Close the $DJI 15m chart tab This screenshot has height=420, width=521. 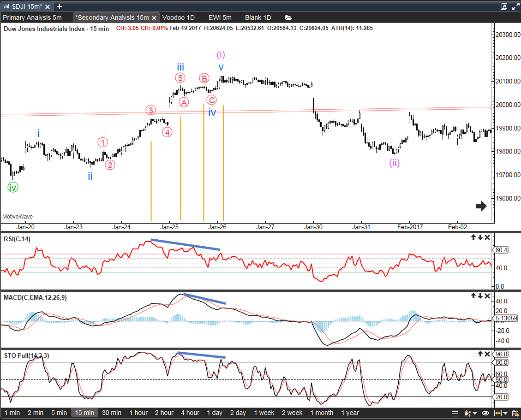pos(48,6)
